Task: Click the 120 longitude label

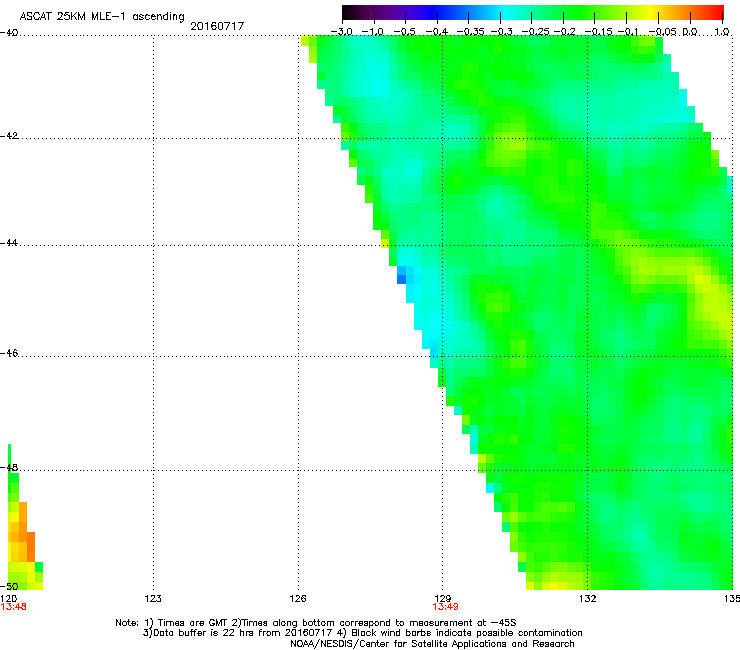Action: [8, 598]
